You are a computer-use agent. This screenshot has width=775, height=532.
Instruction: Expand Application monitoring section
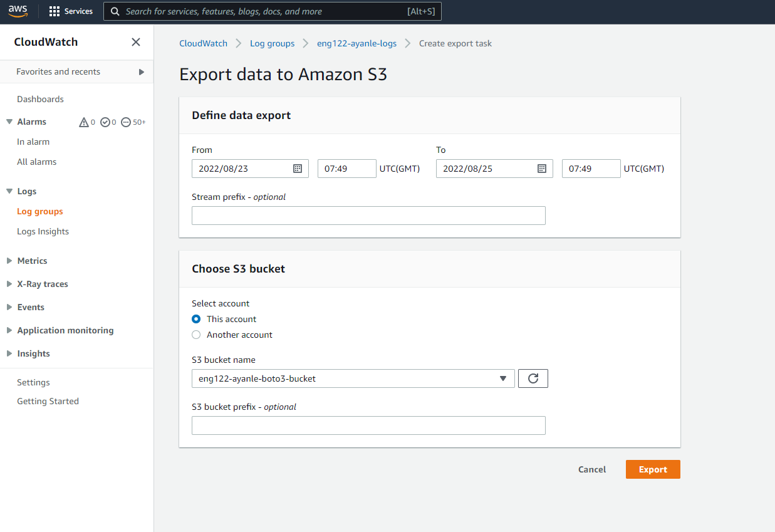click(x=9, y=330)
